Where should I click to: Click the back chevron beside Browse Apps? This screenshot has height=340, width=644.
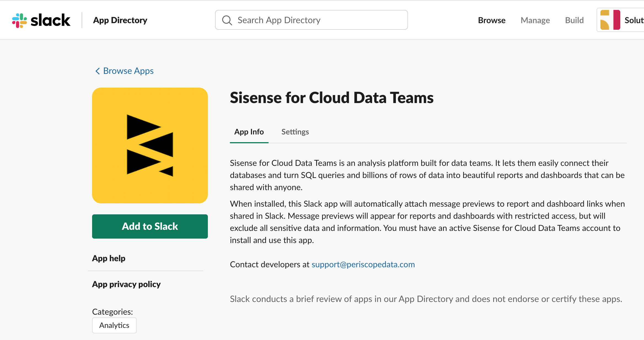click(97, 71)
